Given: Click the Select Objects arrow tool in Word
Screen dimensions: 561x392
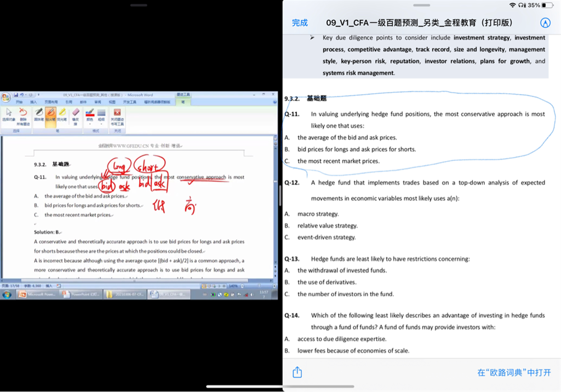Looking at the screenshot, I should coord(9,114).
